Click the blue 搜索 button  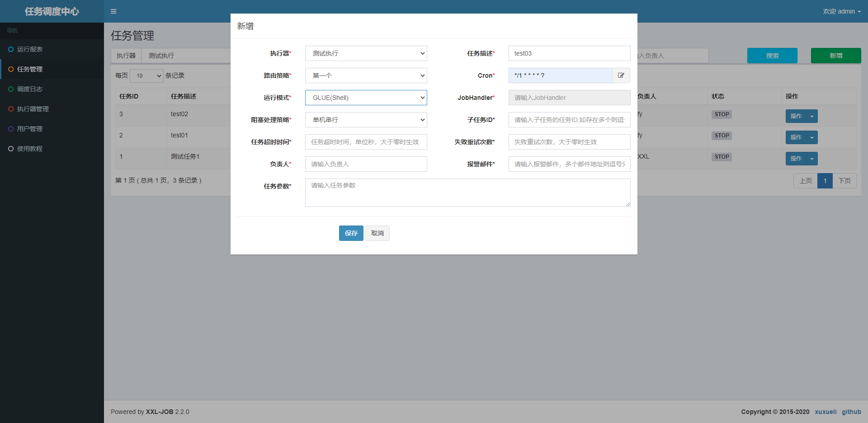[772, 56]
